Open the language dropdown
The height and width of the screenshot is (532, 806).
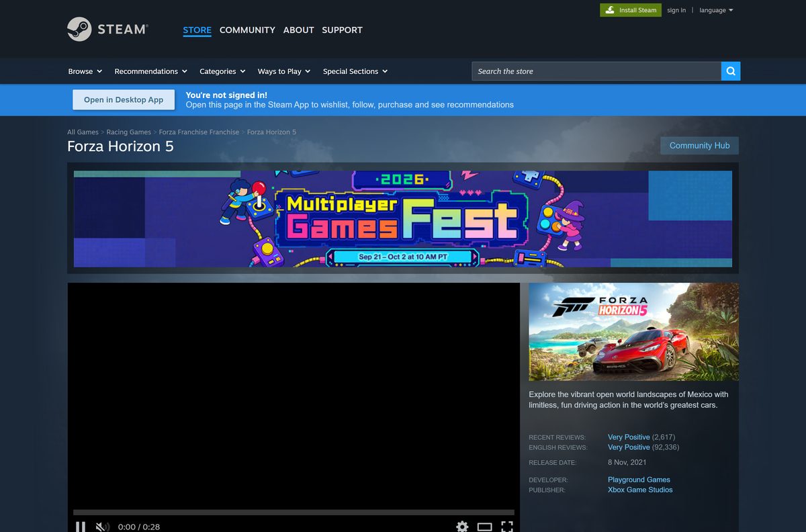click(x=716, y=10)
